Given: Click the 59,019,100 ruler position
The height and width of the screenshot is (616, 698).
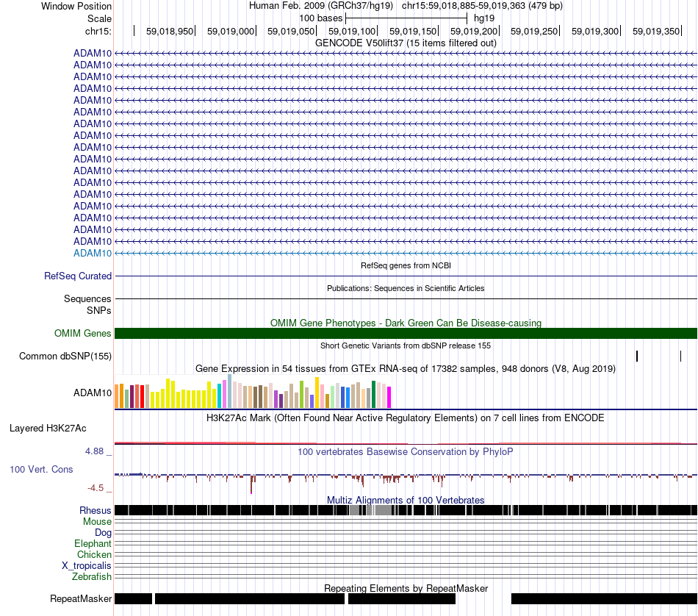Looking at the screenshot, I should [352, 31].
